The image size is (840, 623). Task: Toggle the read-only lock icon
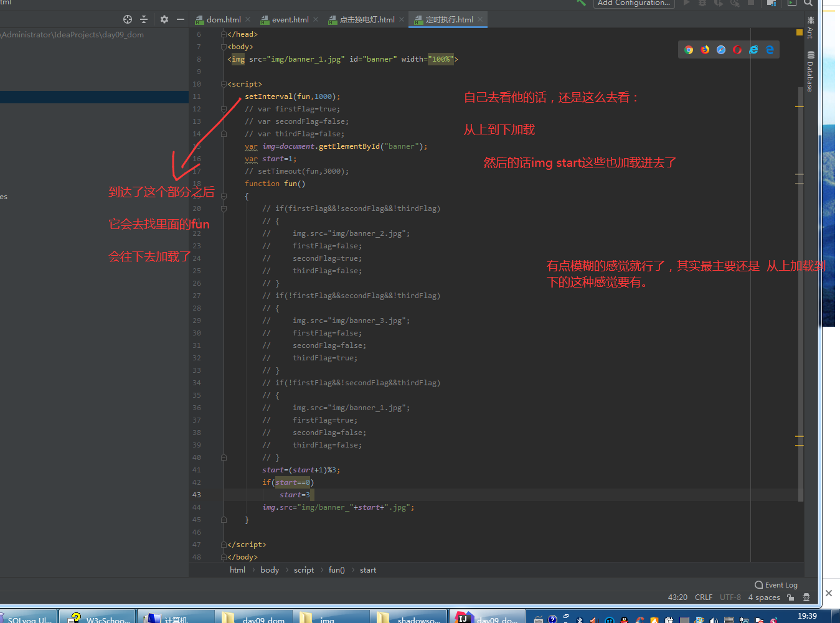pos(790,597)
